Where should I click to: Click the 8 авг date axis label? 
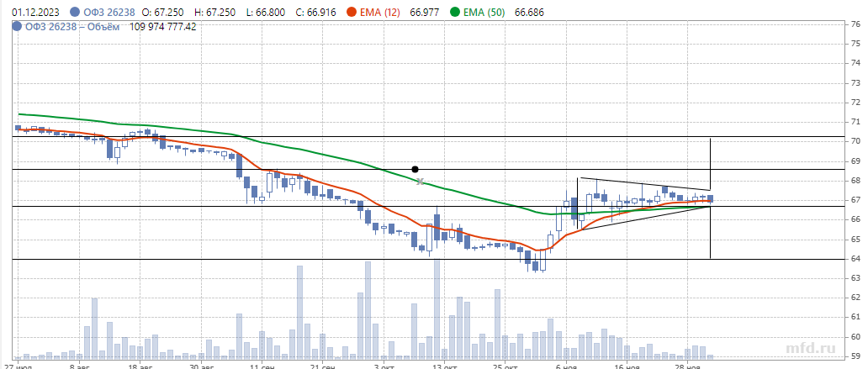[x=81, y=366]
